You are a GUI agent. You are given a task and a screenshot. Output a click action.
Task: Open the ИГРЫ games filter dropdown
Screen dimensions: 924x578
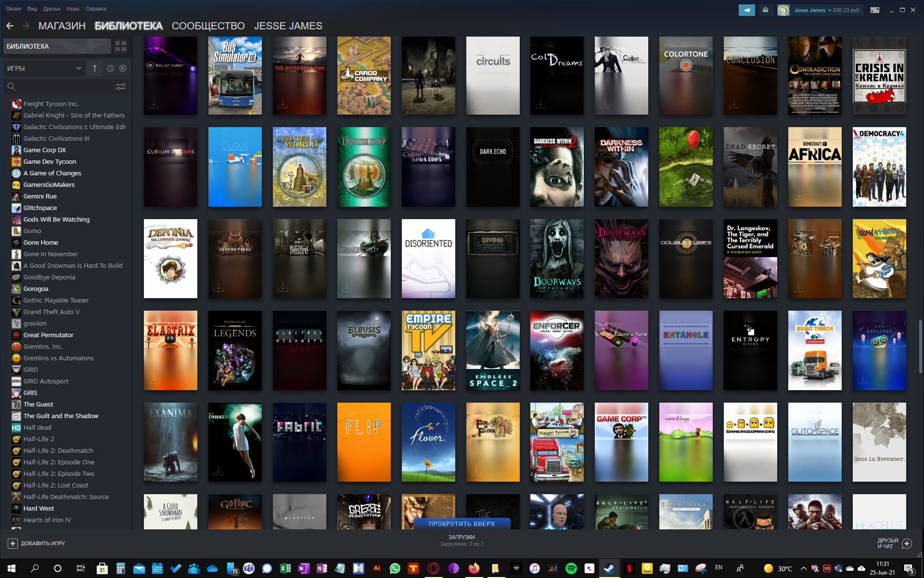[44, 68]
